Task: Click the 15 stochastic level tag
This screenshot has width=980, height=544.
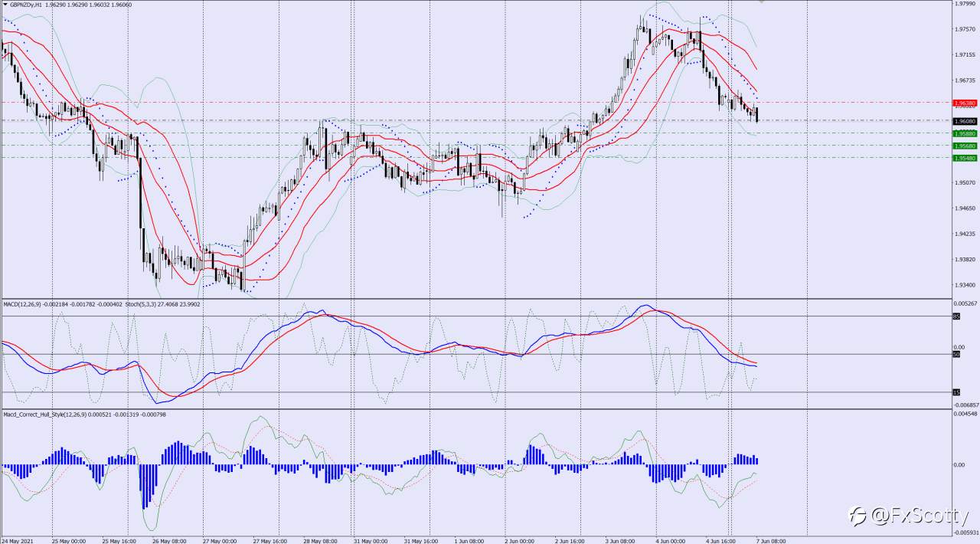Action: point(956,392)
